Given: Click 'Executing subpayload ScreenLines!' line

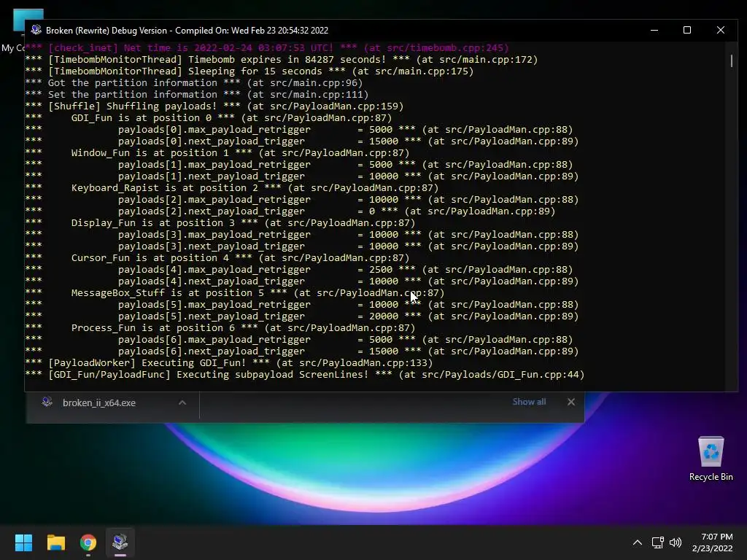Looking at the screenshot, I should pyautogui.click(x=305, y=374).
